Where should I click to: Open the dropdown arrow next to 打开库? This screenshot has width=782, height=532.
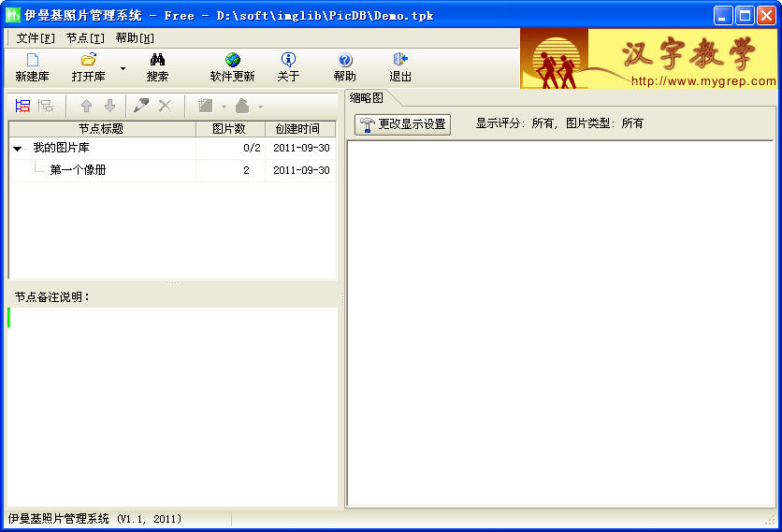pos(123,68)
